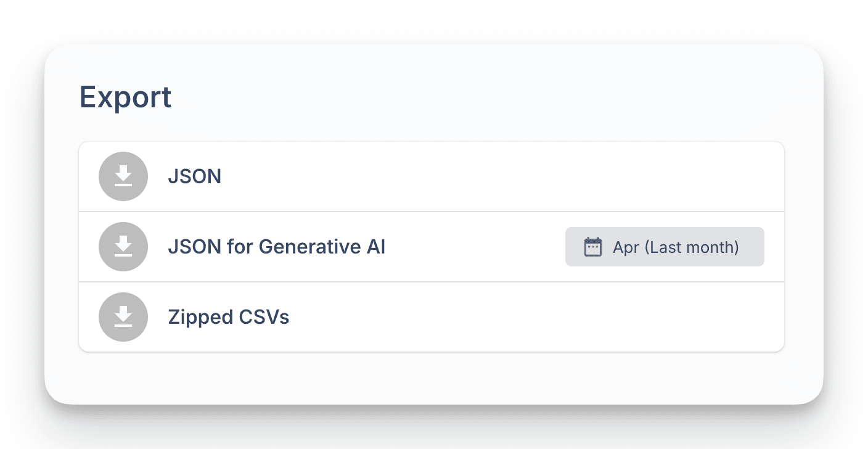The image size is (868, 449).
Task: Click the JSON download icon
Action: coord(123,176)
